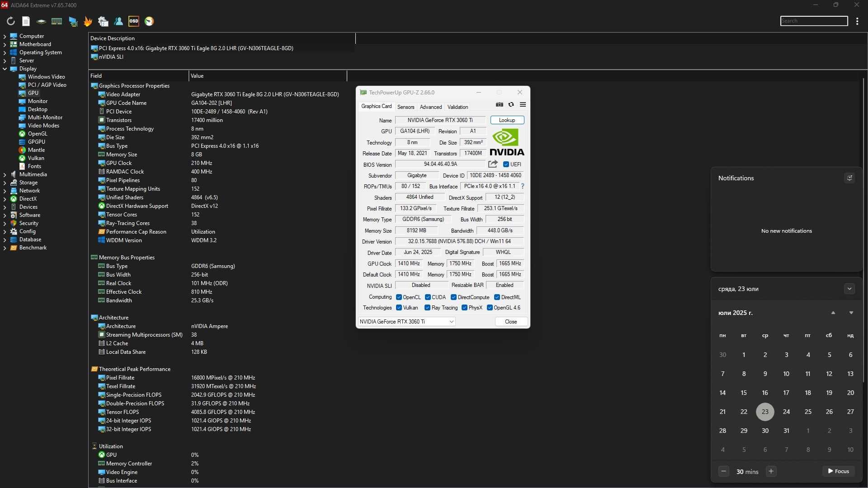Image resolution: width=868 pixels, height=488 pixels.
Task: Click the gauge SensorPanel icon in toolbar
Action: point(149,21)
